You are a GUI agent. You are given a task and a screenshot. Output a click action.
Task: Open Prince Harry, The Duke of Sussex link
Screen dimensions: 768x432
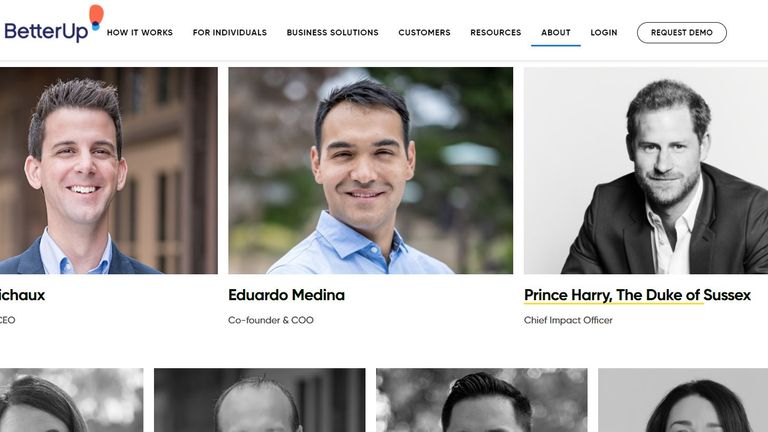click(637, 295)
